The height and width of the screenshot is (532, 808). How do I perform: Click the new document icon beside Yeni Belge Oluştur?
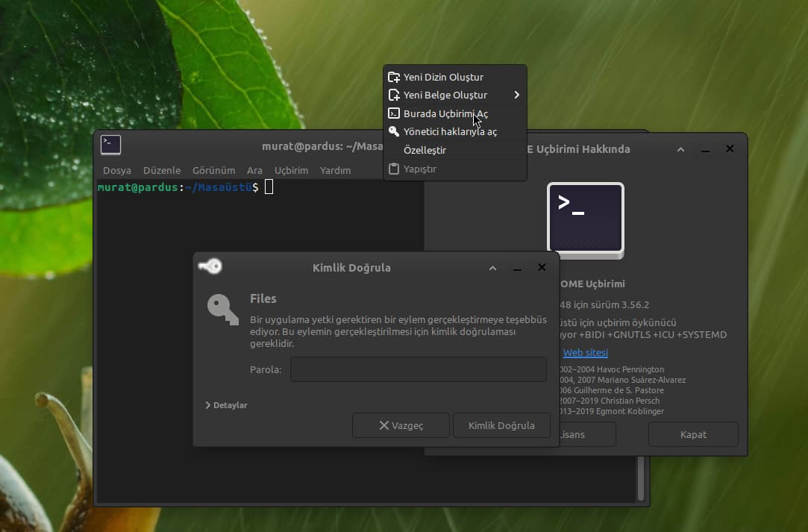[394, 96]
